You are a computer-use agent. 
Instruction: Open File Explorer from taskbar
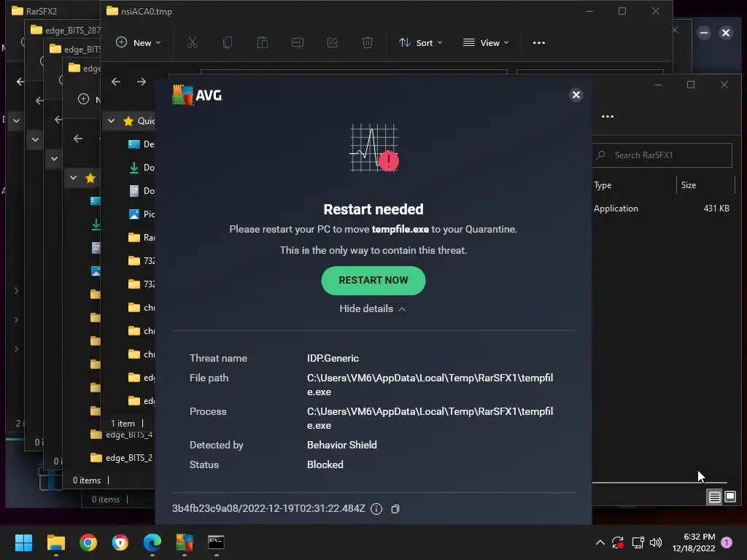(x=55, y=542)
